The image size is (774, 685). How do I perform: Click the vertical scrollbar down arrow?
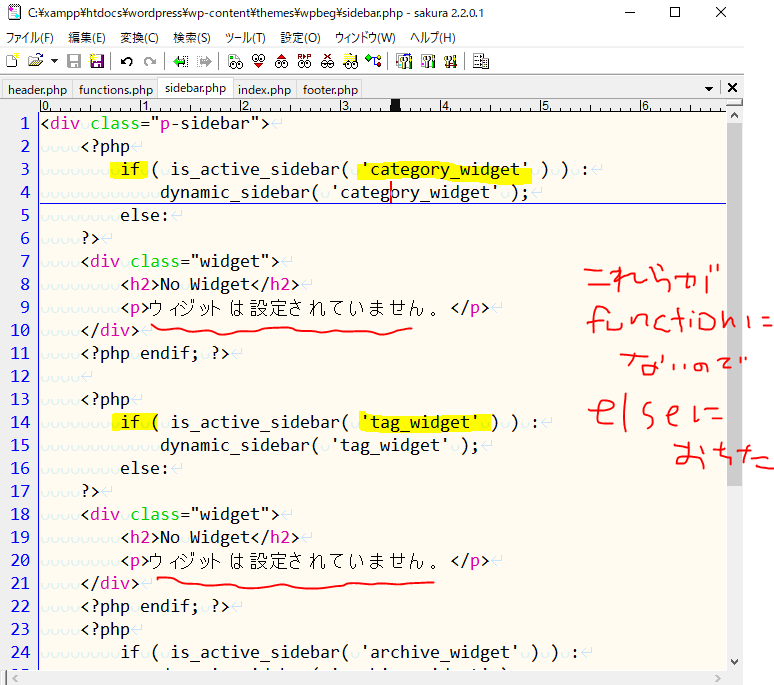(735, 662)
